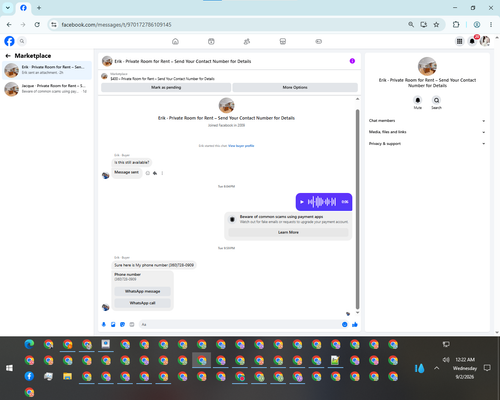
Task: Open the Marketplace storefront icon in top navigation
Action: [x=283, y=41]
